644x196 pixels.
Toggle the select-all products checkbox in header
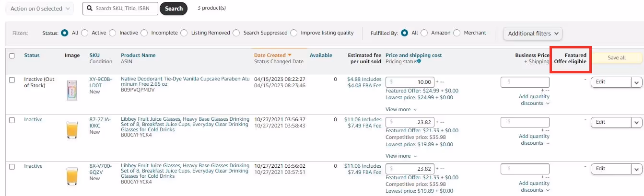12,56
